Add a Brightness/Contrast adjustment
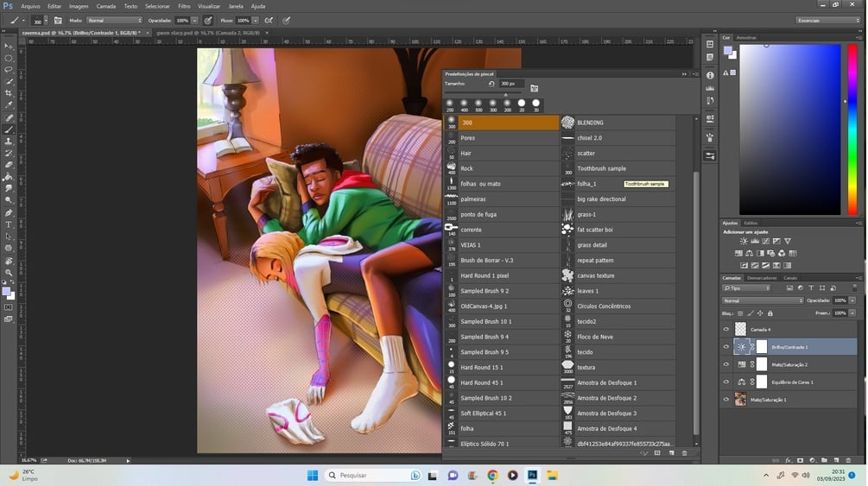The width and height of the screenshot is (868, 486). 744,242
